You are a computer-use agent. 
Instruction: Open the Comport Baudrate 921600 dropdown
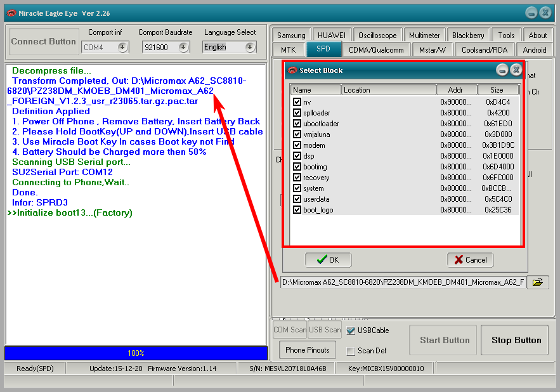point(183,47)
